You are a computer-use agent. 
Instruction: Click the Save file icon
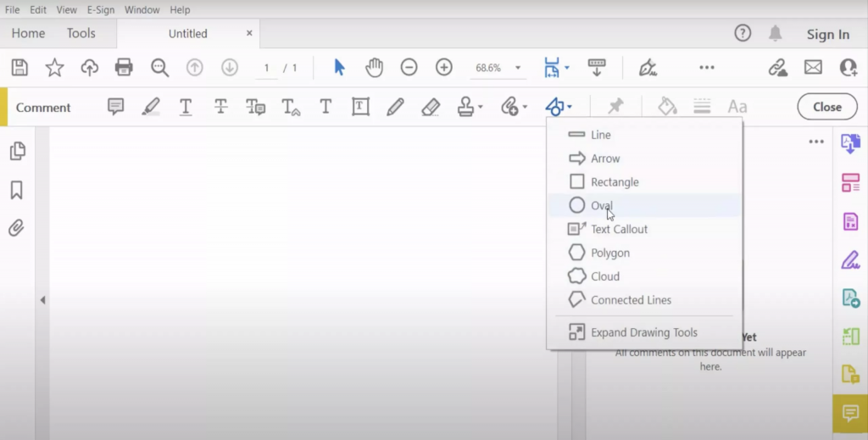pyautogui.click(x=20, y=68)
